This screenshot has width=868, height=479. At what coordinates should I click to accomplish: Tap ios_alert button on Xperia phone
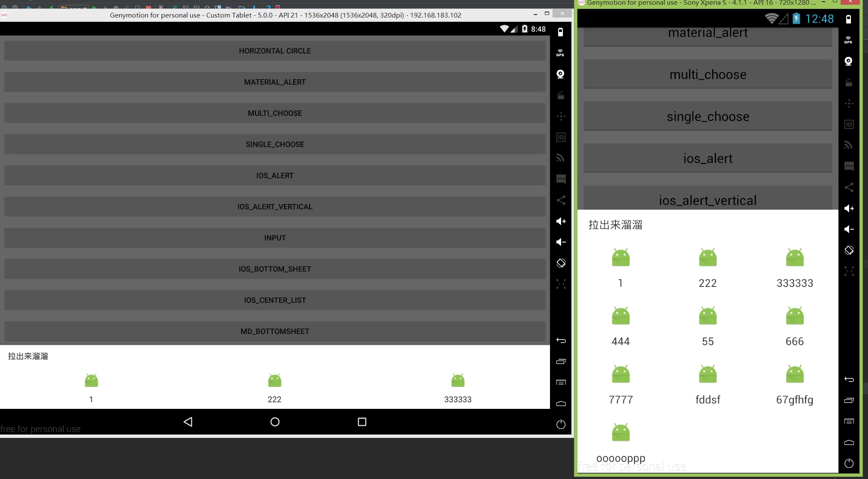[707, 158]
